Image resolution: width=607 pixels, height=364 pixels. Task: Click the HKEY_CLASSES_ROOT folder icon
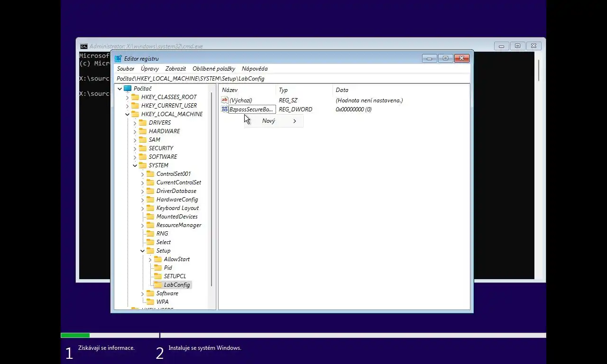(135, 97)
